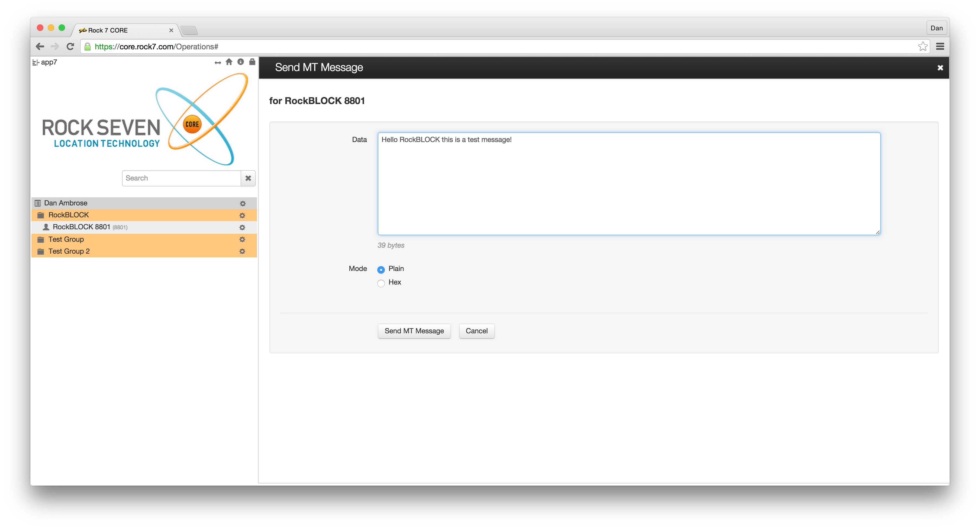Select the Dan Ambrose account row
Screen dimensions: 980x529
pos(144,203)
